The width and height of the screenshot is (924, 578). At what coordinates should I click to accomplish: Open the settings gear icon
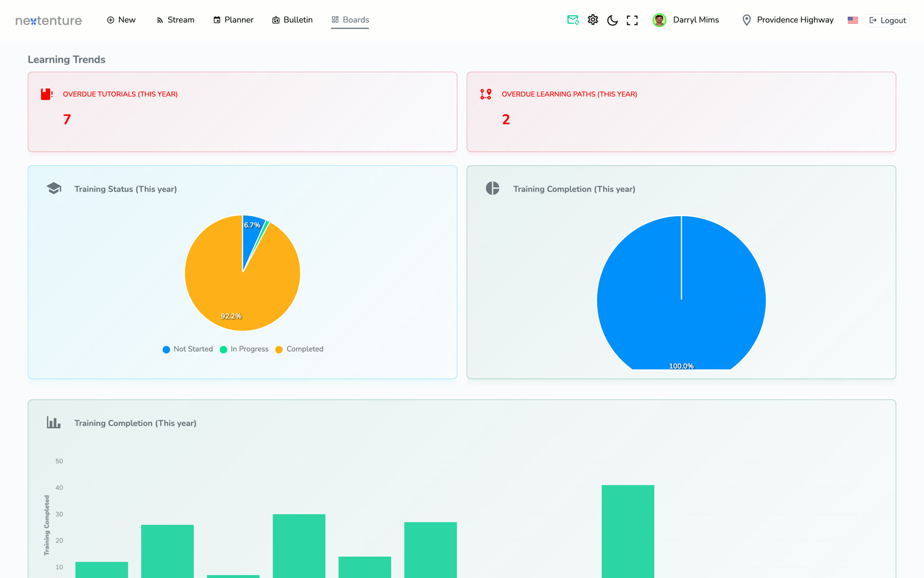(593, 20)
